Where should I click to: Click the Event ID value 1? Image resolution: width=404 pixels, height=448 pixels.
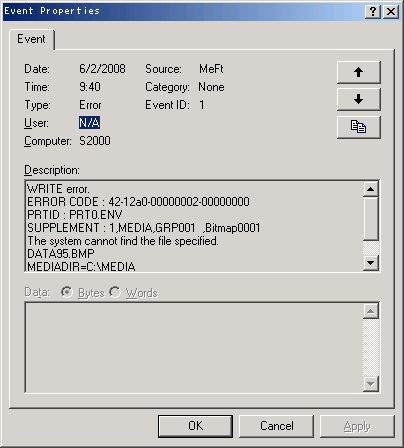[x=202, y=105]
